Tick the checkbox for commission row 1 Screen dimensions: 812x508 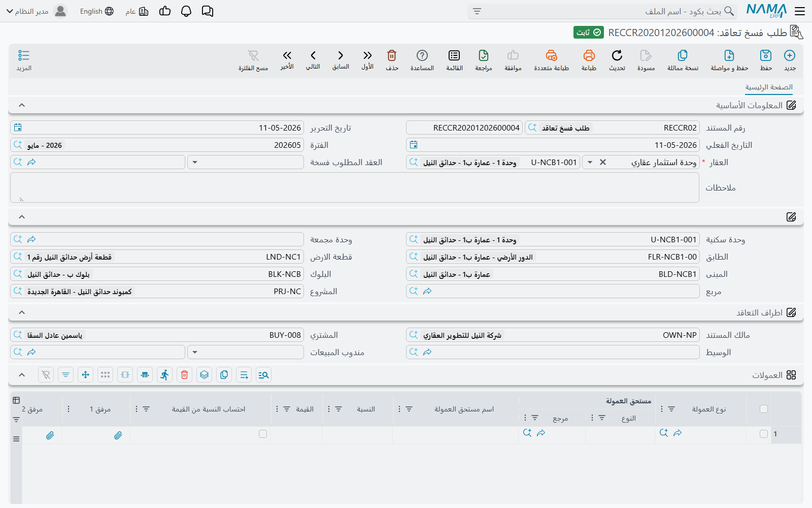764,434
